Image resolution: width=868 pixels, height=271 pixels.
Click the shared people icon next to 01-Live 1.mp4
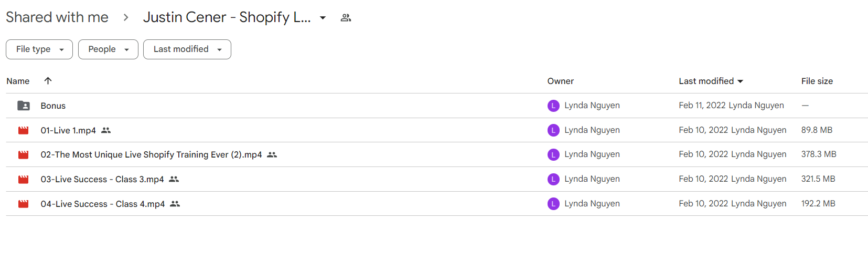tap(106, 130)
